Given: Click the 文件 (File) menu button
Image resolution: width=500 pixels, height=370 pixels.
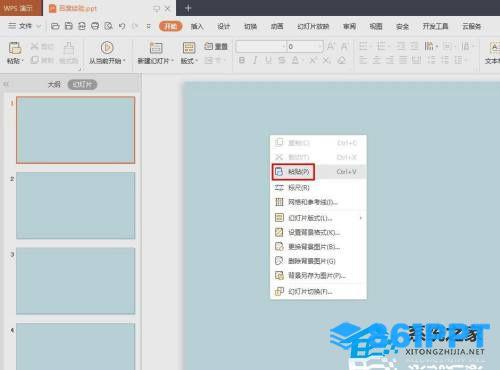Looking at the screenshot, I should 20,26.
